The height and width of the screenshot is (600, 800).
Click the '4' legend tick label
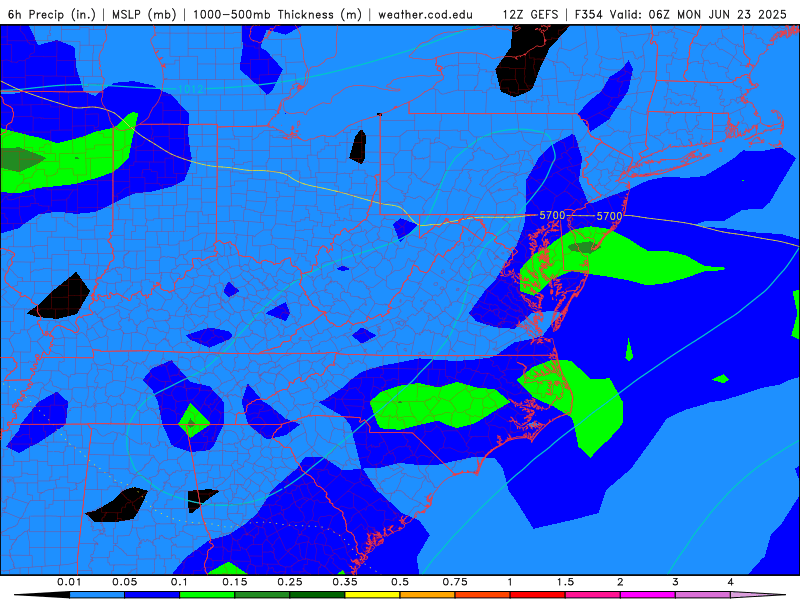[x=731, y=582]
